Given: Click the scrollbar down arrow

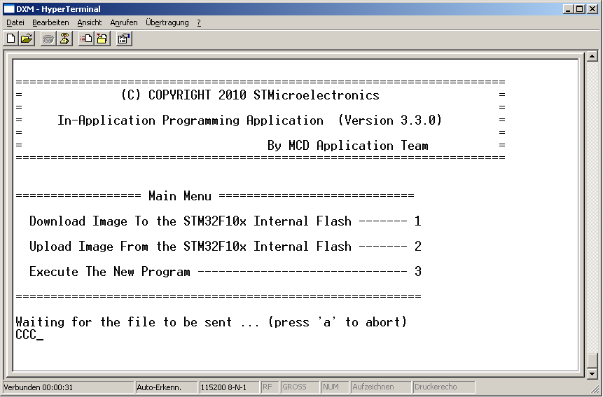Looking at the screenshot, I should tap(591, 373).
